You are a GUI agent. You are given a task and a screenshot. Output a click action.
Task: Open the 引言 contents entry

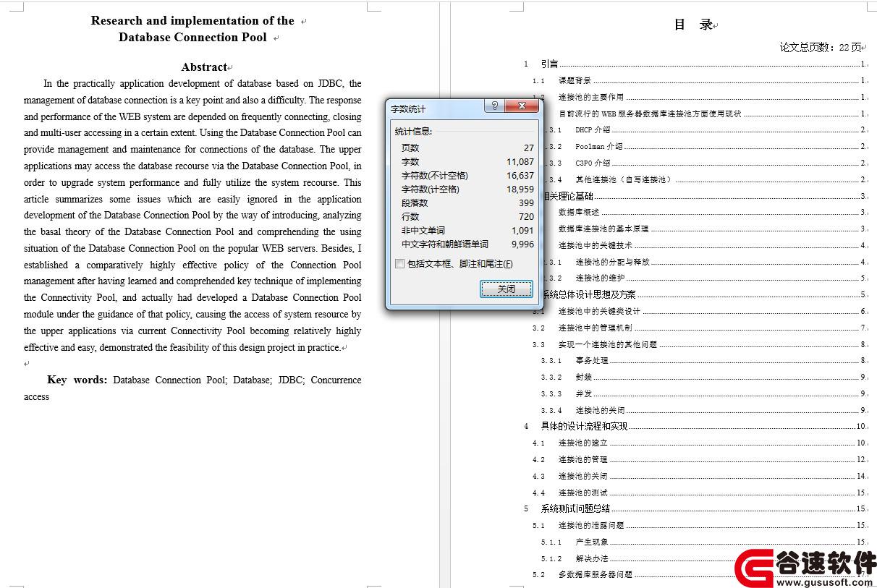click(x=695, y=64)
